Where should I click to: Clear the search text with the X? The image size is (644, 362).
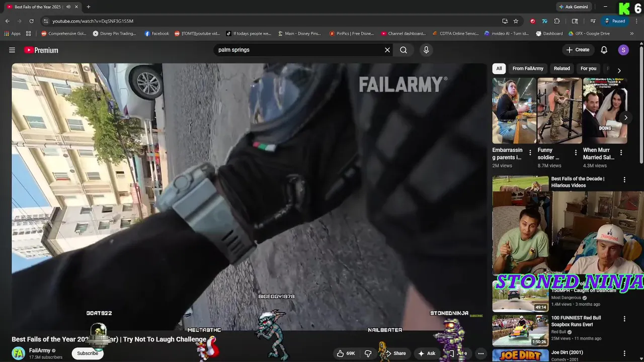387,50
